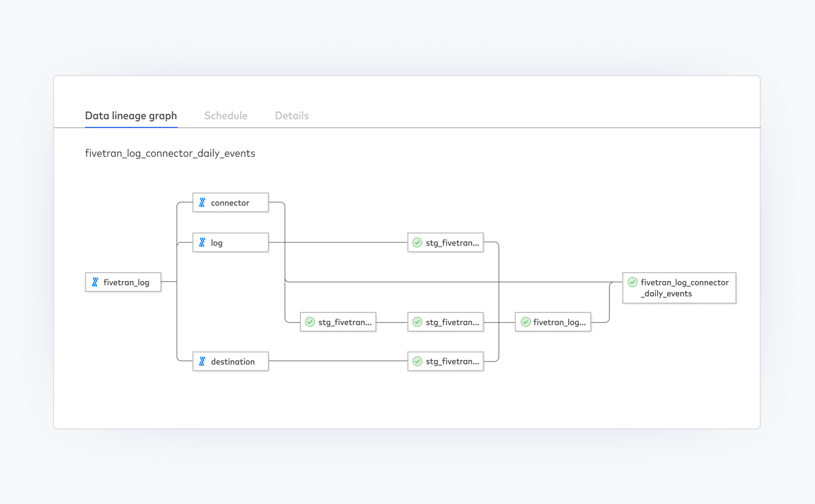This screenshot has height=504, width=815.
Task: Click green check on stg_fivetran node right of destination
Action: 417,362
